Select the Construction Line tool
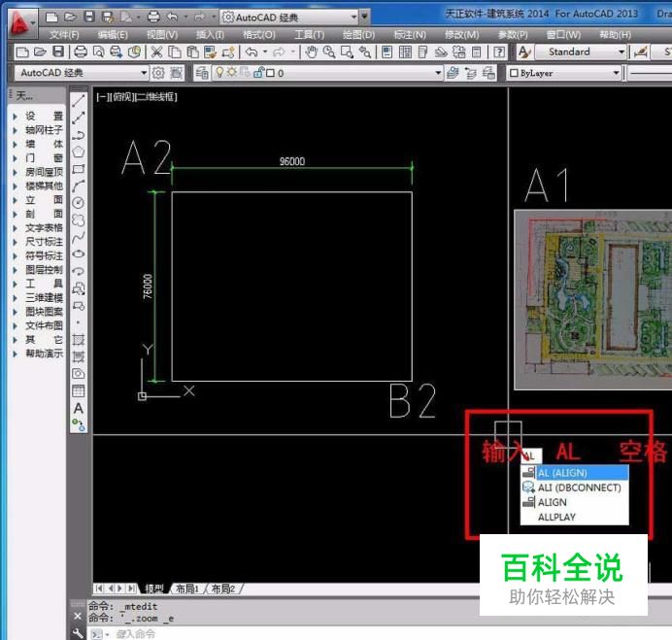 [x=79, y=118]
